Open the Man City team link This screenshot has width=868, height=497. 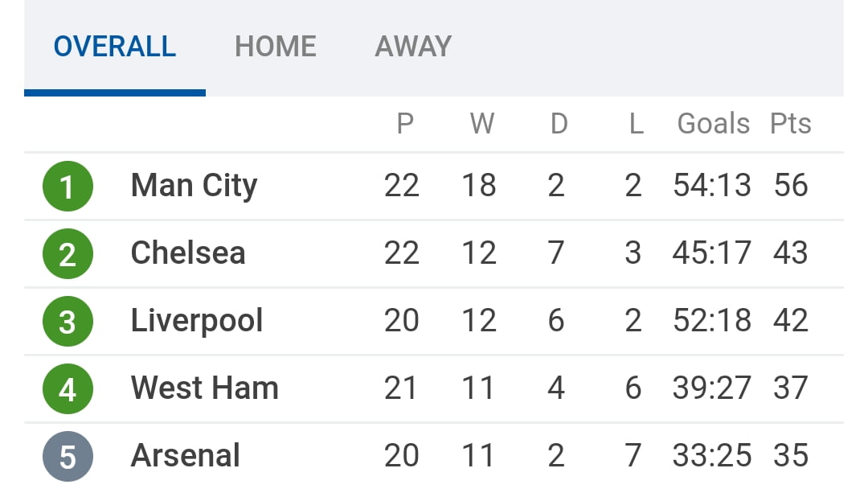(x=194, y=186)
